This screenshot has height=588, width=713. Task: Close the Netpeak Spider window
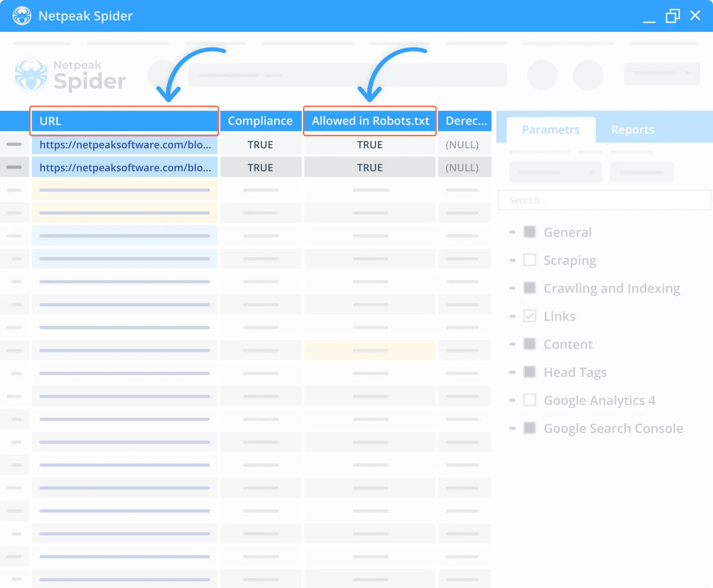pyautogui.click(x=695, y=15)
